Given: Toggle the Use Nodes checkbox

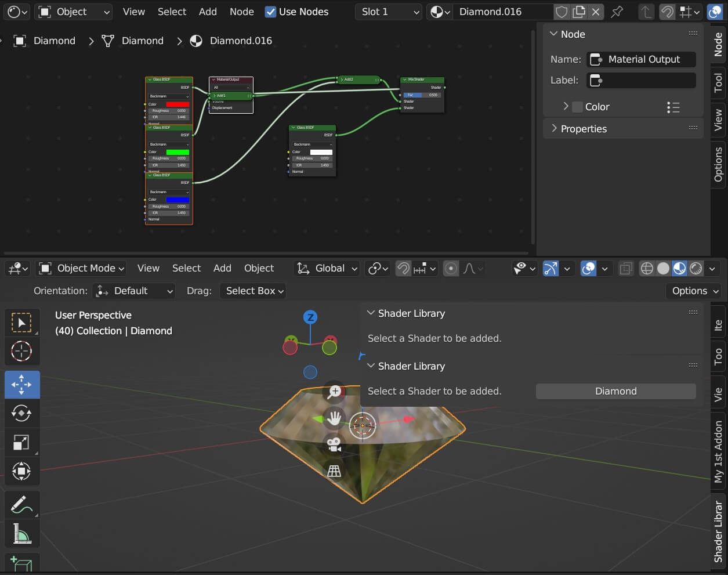Looking at the screenshot, I should click(x=271, y=12).
